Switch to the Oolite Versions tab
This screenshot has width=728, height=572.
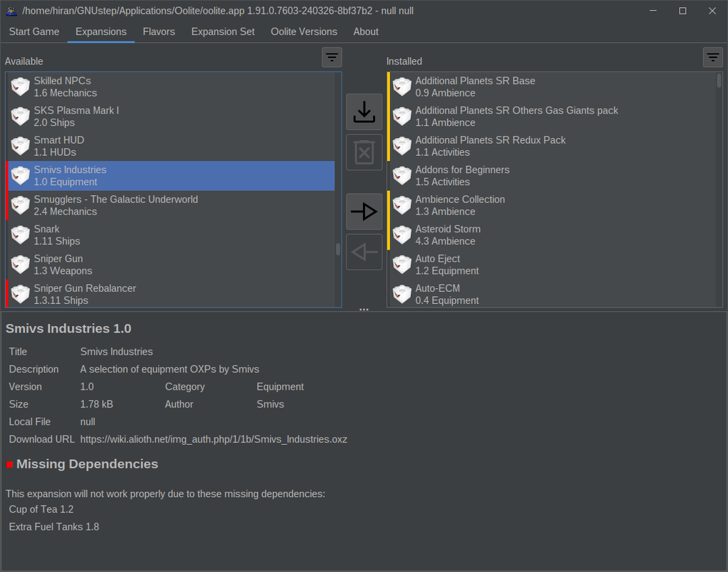tap(304, 31)
